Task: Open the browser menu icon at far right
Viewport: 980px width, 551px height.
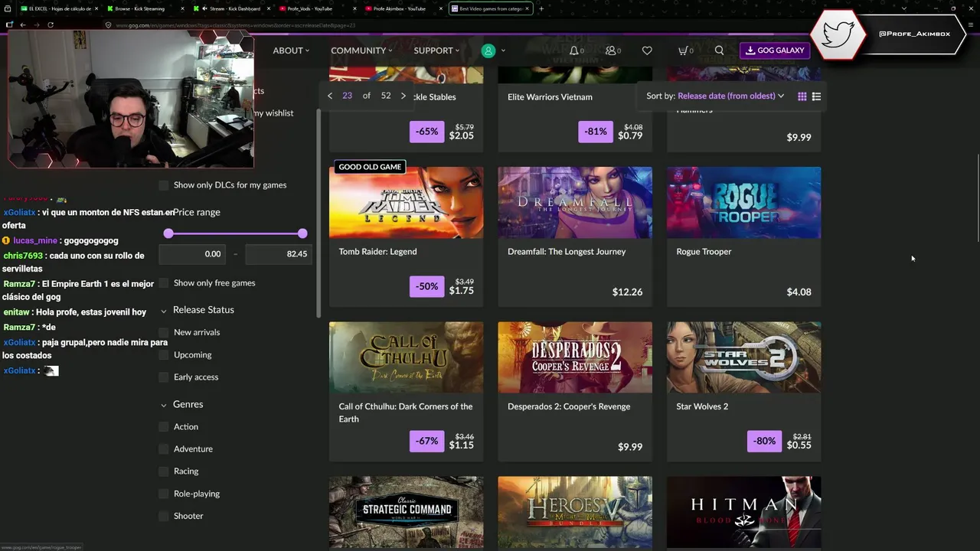Action: click(x=971, y=24)
